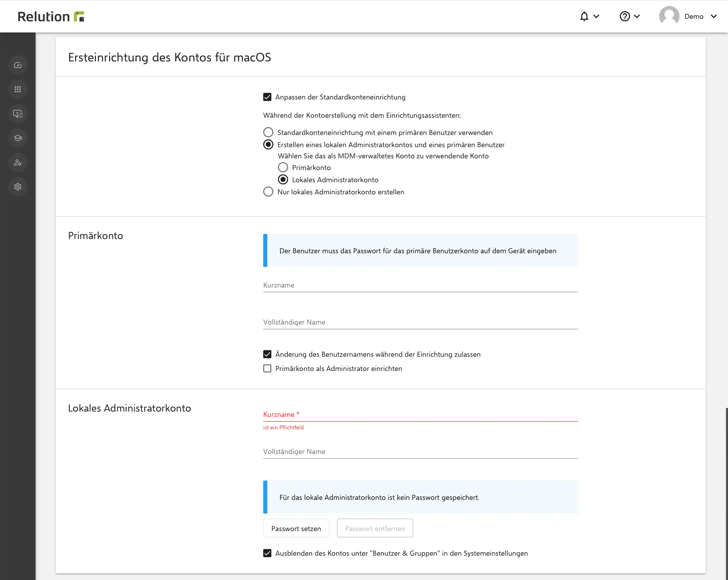
Task: Select Lokales Administratorkonto radio option
Action: [x=283, y=180]
